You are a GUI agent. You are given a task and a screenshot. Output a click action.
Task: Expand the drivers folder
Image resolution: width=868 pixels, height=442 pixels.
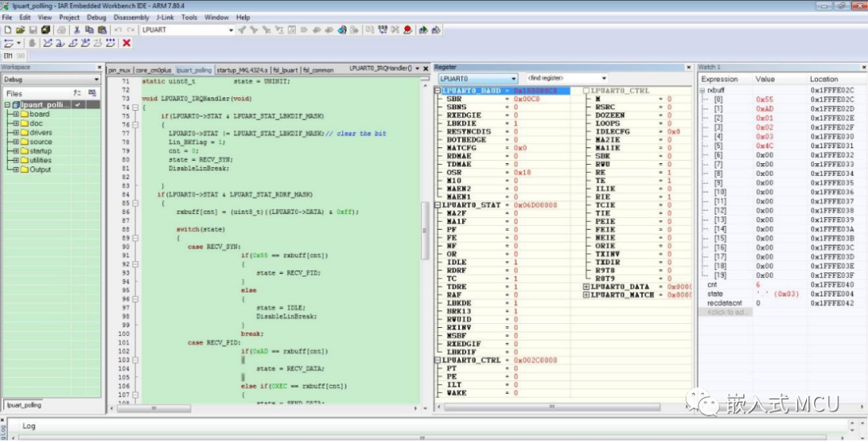point(16,133)
